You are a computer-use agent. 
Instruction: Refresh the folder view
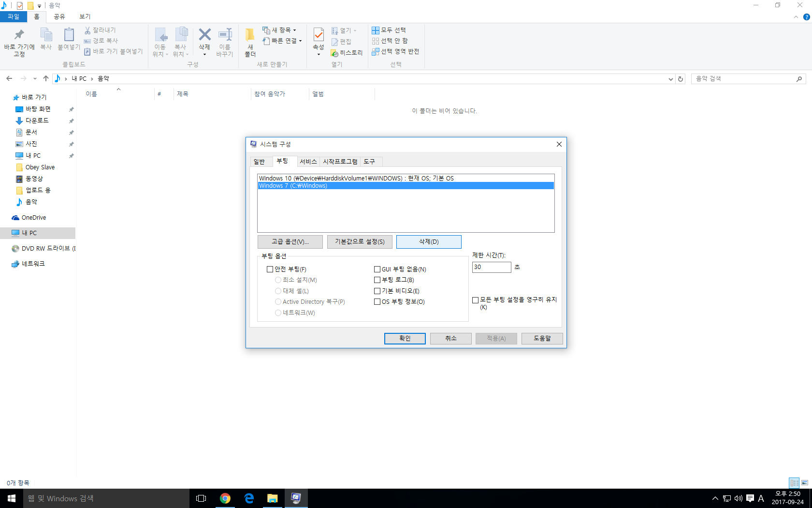[x=681, y=79]
